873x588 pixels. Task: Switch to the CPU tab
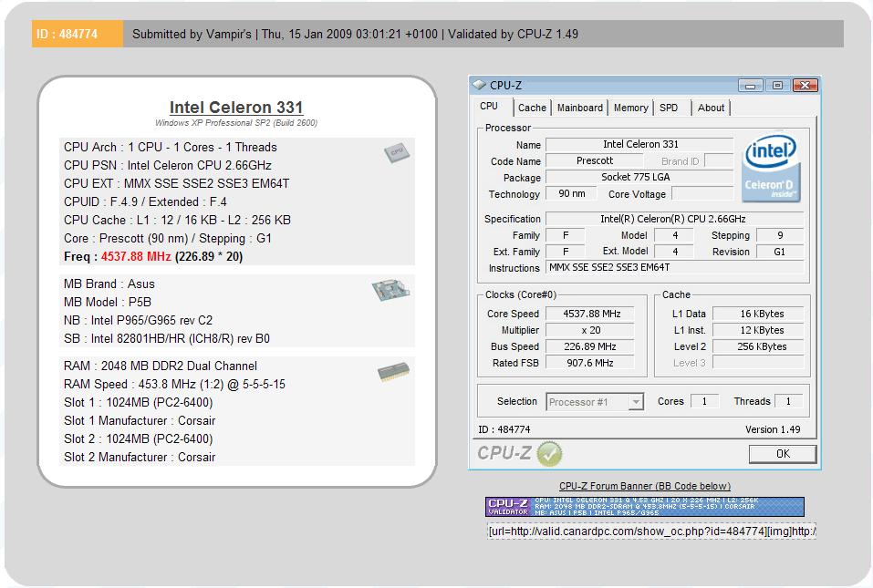coord(489,107)
